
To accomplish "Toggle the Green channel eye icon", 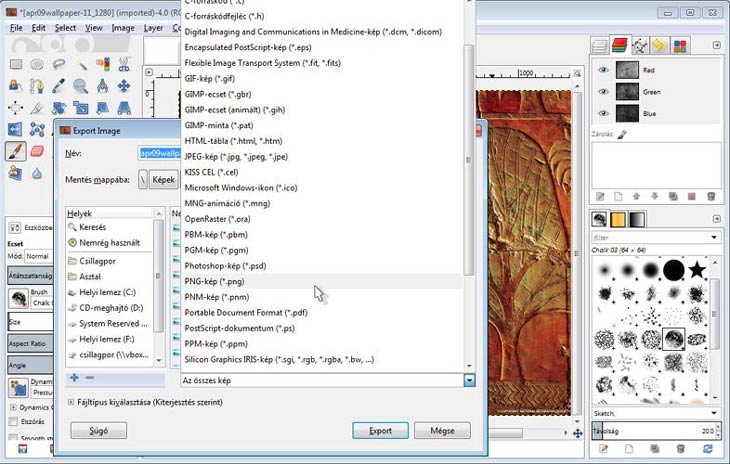I will (603, 92).
